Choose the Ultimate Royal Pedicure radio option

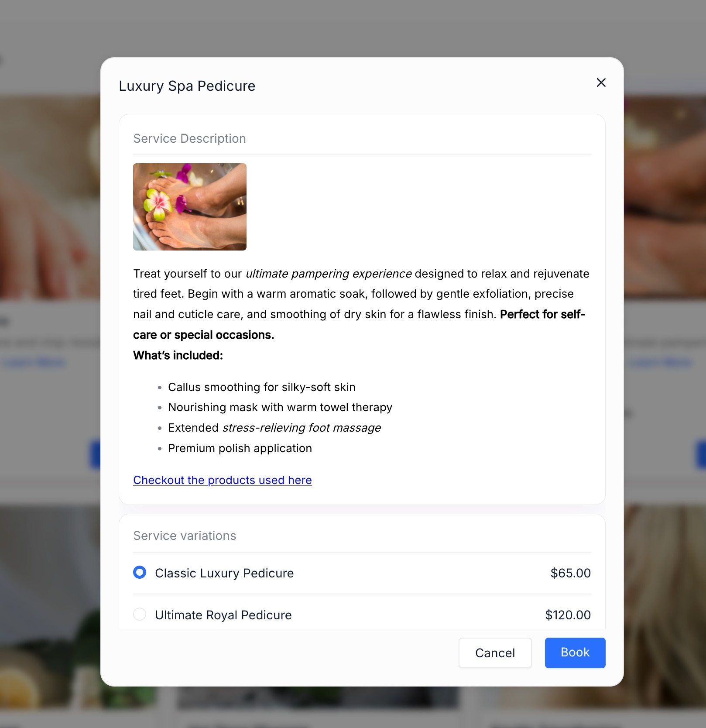(140, 614)
